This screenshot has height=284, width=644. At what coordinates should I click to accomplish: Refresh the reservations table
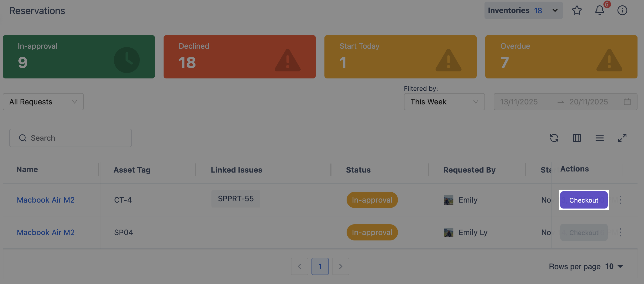(554, 138)
